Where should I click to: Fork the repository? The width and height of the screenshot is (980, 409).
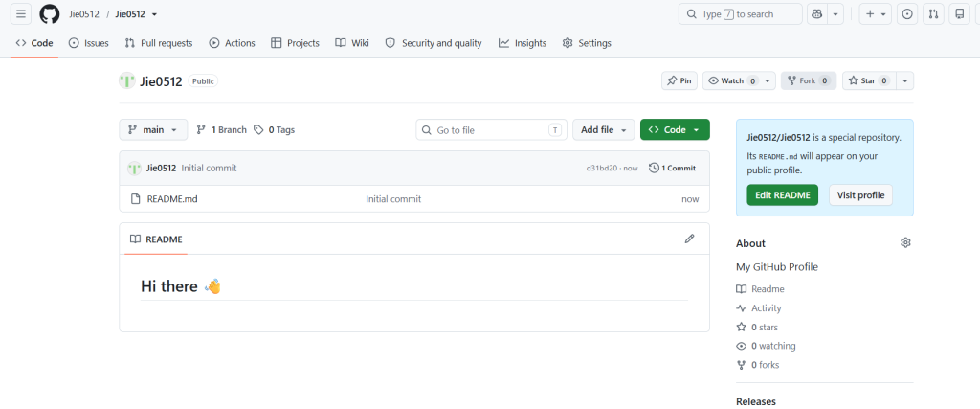[x=809, y=80]
